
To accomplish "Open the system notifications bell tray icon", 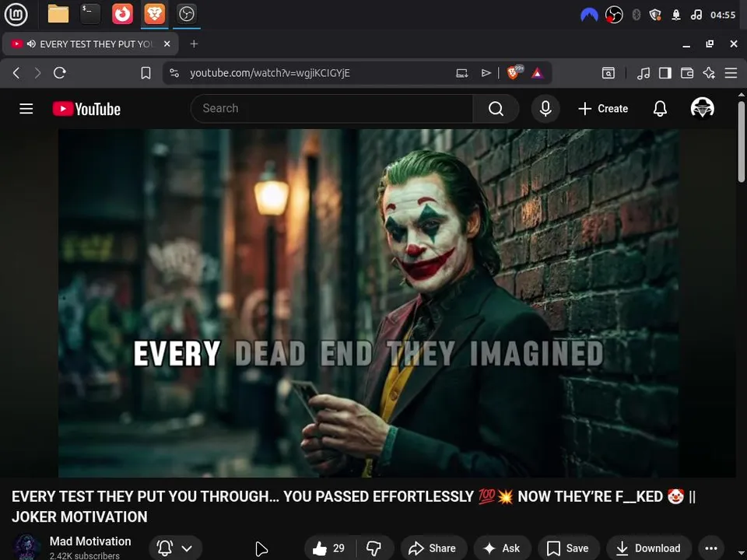I will (676, 16).
